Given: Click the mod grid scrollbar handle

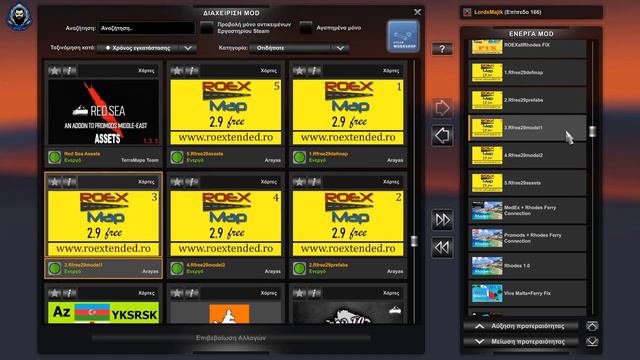Looking at the screenshot, I should (414, 241).
